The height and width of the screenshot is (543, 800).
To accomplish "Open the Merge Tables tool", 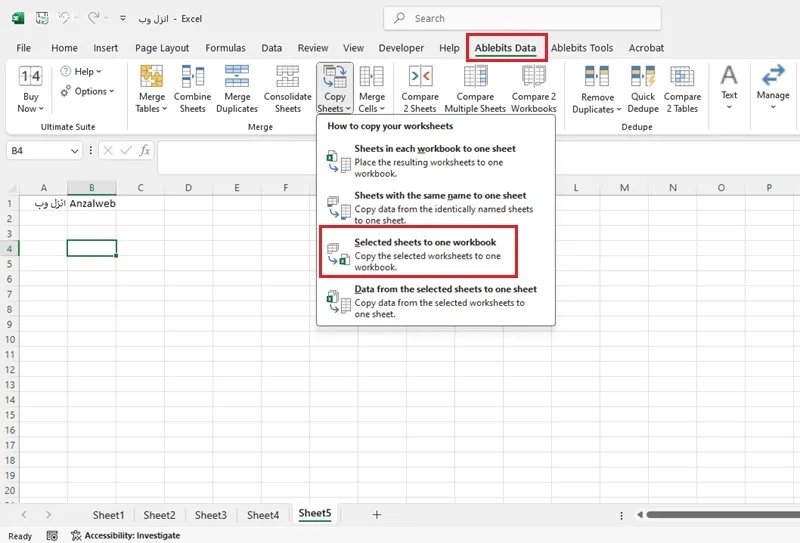I will click(x=152, y=89).
